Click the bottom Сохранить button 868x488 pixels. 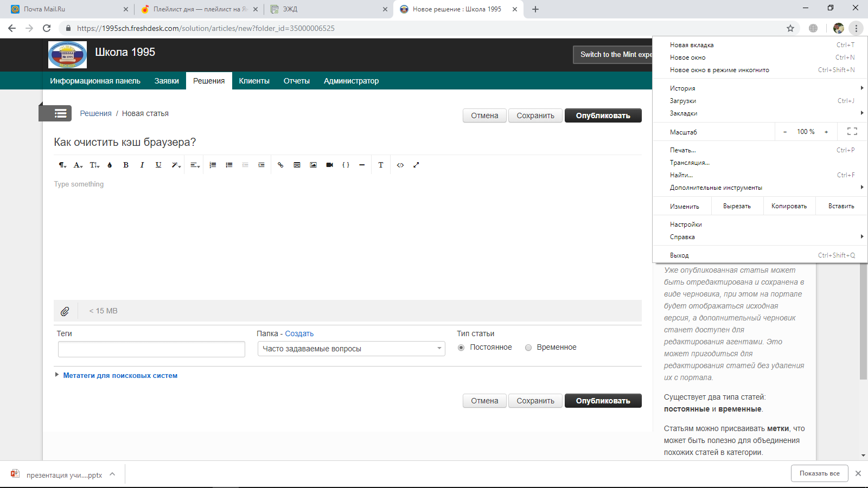[535, 401]
